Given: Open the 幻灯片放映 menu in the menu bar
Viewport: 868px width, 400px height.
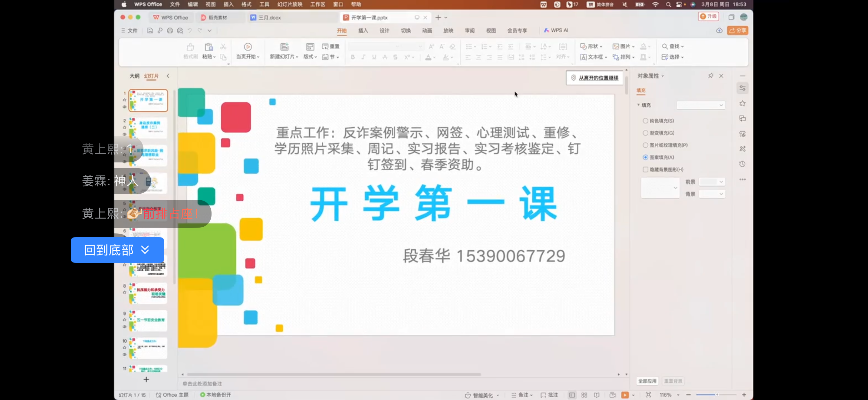Looking at the screenshot, I should [x=289, y=4].
